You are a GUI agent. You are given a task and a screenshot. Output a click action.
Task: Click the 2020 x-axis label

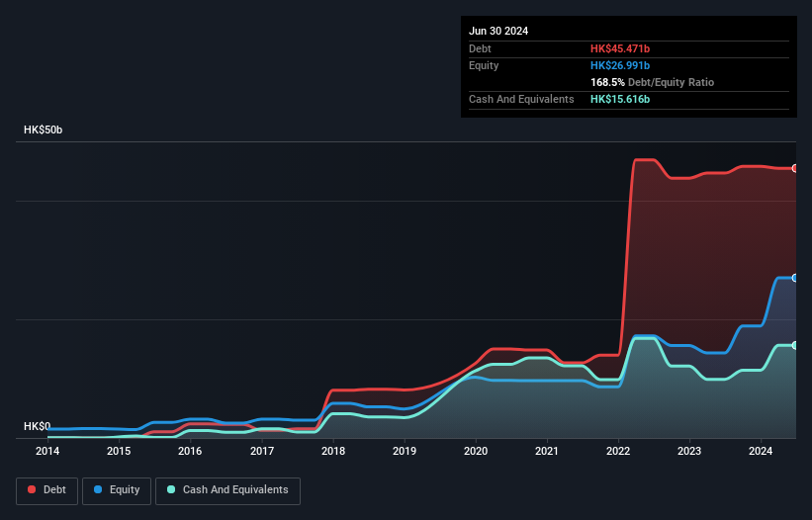pos(476,451)
